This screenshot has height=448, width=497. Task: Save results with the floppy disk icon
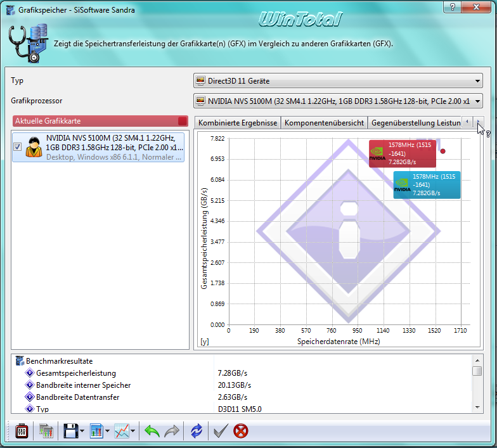[71, 431]
